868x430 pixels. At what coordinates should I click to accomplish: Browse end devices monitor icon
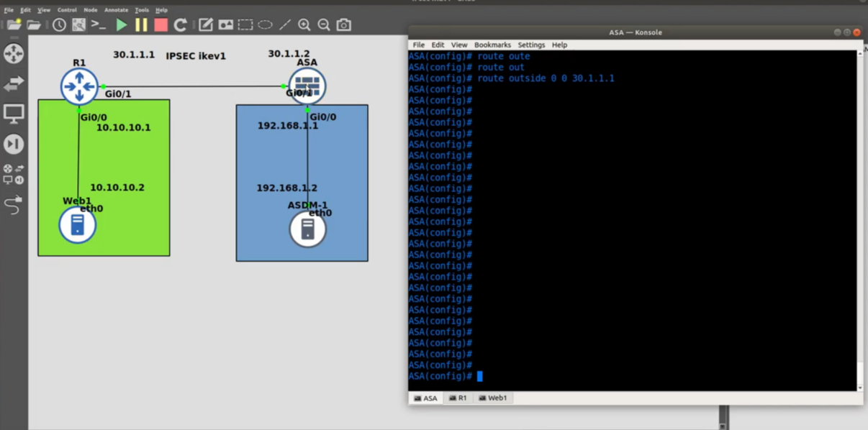point(14,114)
